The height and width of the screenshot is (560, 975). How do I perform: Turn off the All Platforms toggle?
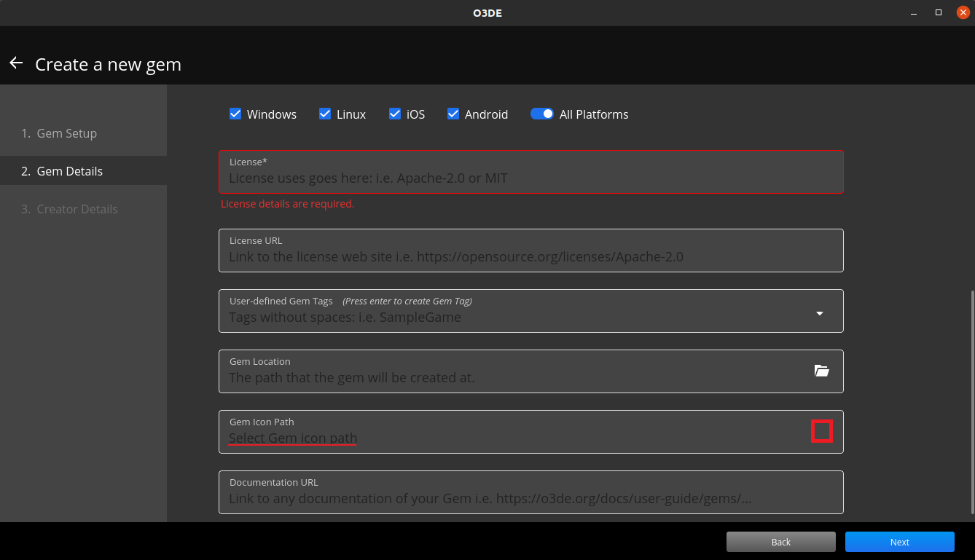click(x=542, y=114)
